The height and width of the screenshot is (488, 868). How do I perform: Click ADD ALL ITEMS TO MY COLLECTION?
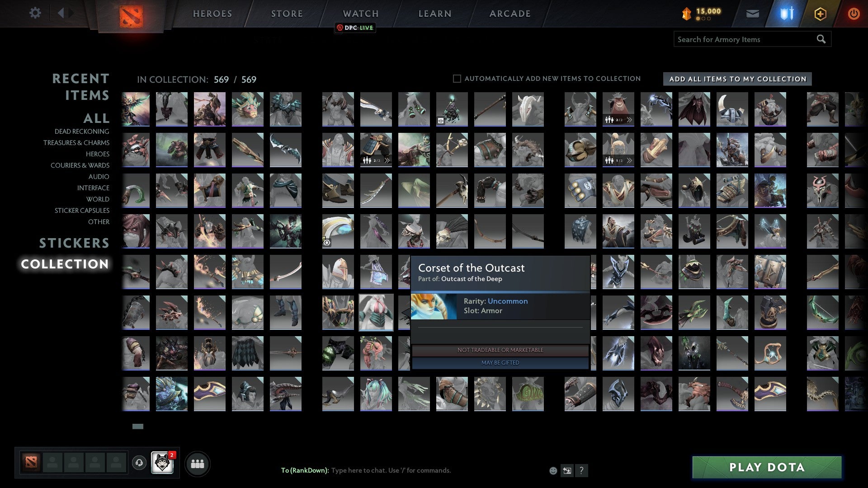[737, 79]
